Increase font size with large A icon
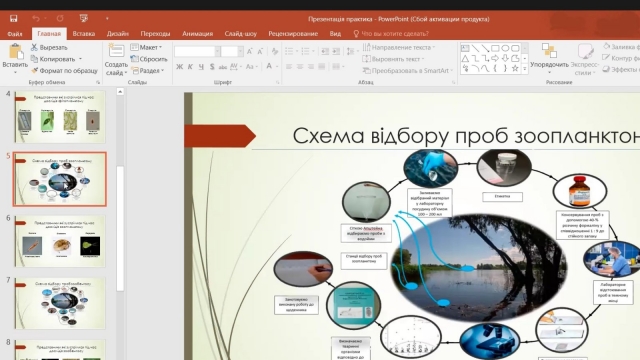The height and width of the screenshot is (360, 640). point(249,51)
